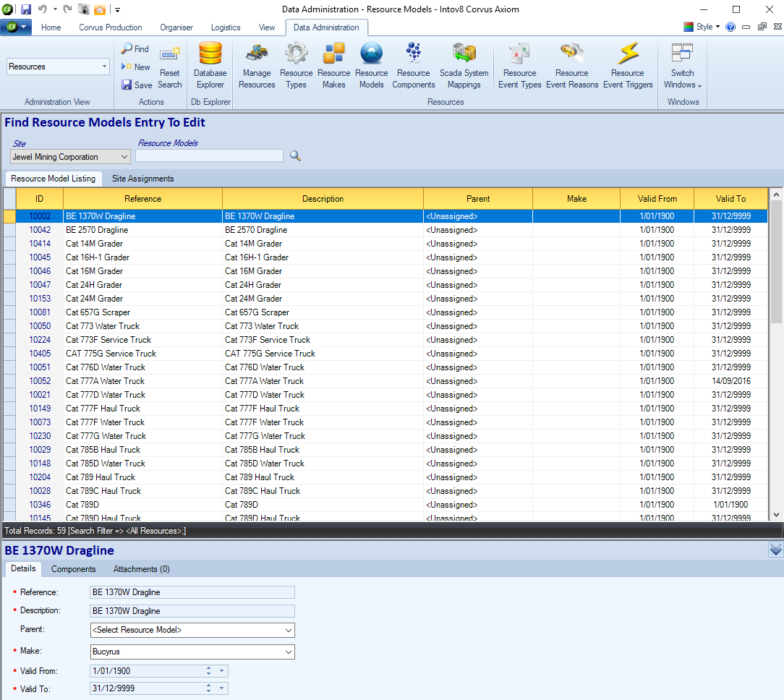Open the application menu button dropdown
Screen dimensions: 784x700
coord(16,27)
